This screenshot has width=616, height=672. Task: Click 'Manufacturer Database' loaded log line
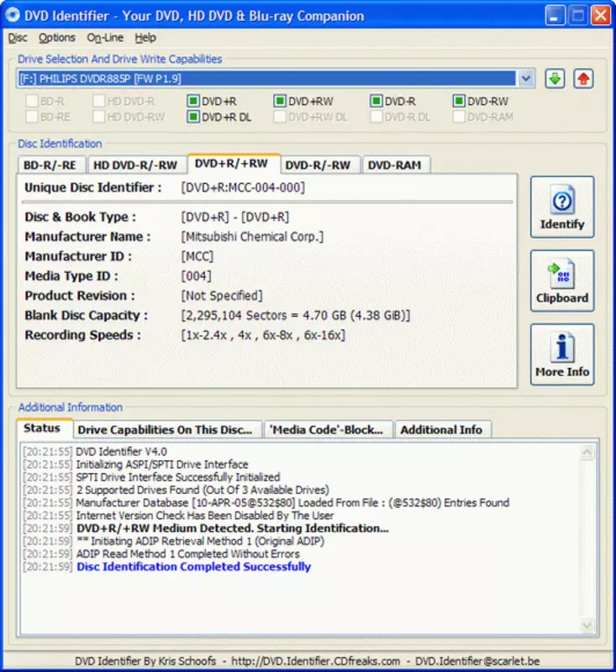coord(292,502)
